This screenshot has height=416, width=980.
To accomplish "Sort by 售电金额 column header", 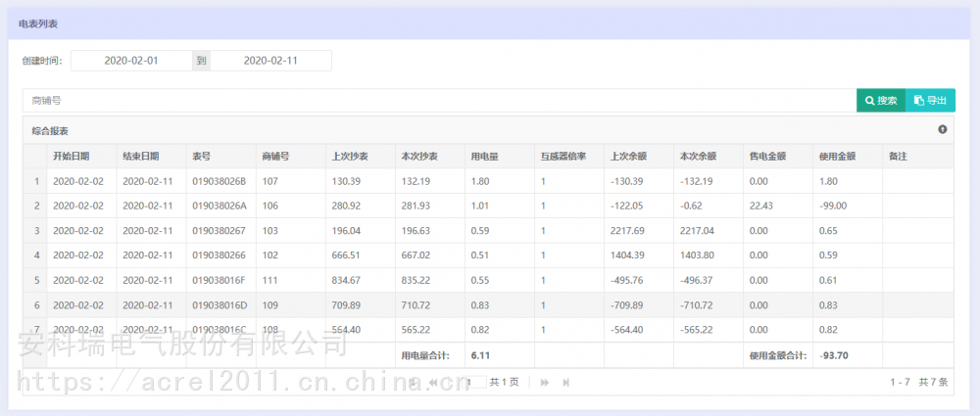I will click(x=777, y=156).
